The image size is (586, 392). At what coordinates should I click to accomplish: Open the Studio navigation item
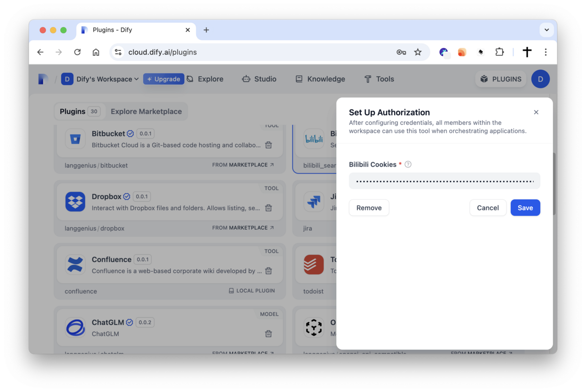pyautogui.click(x=259, y=79)
